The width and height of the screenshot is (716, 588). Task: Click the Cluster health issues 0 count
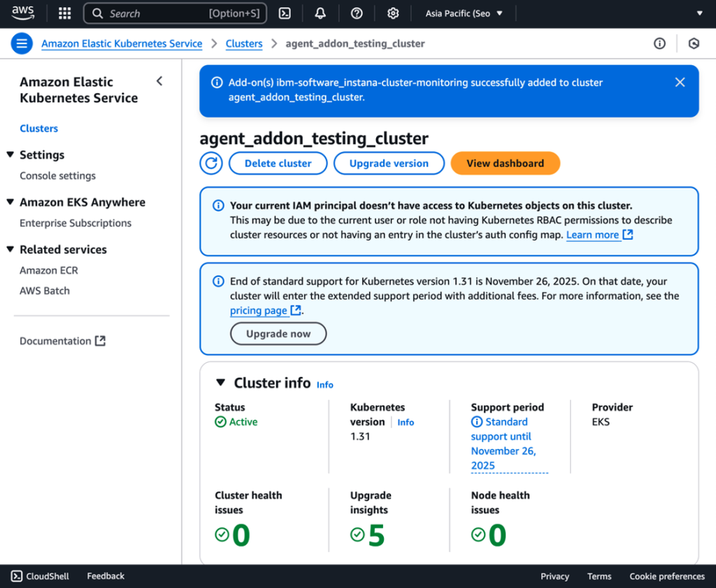241,535
